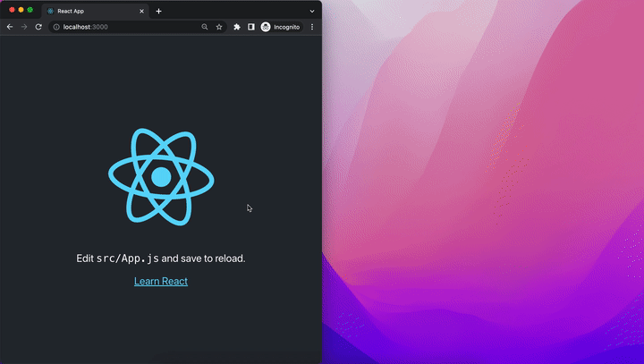The width and height of the screenshot is (644, 364).
Task: Click the 'Edit src/App.js and save to reload.' text
Action: point(161,258)
